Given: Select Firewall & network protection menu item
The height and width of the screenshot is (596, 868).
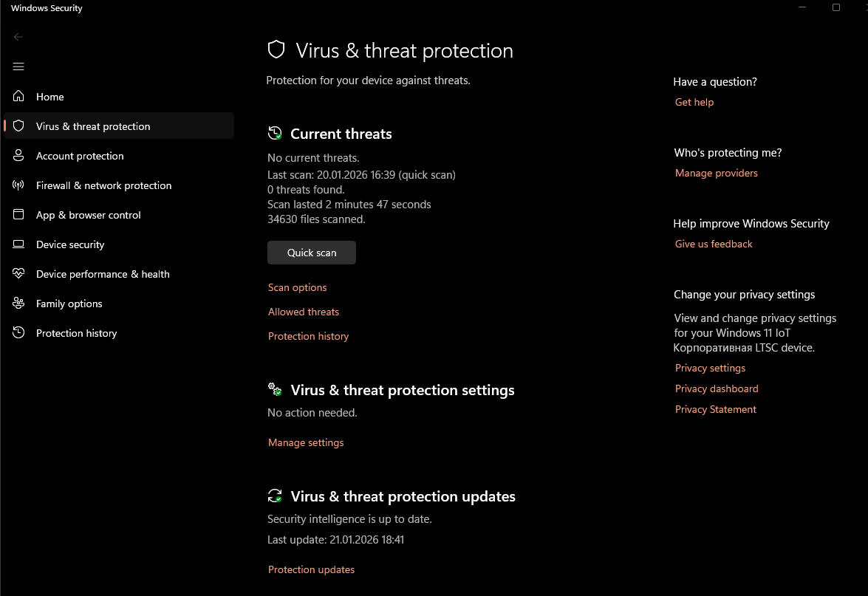Looking at the screenshot, I should coord(103,185).
